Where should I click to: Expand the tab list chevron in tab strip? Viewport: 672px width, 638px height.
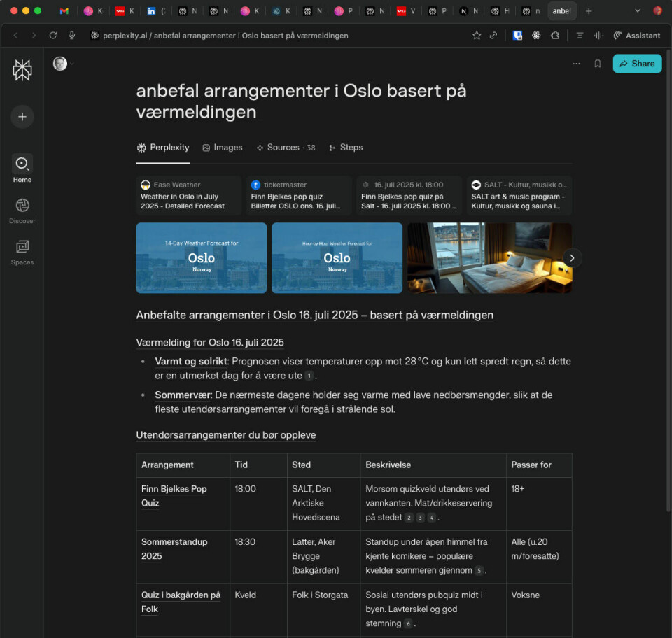(x=638, y=11)
